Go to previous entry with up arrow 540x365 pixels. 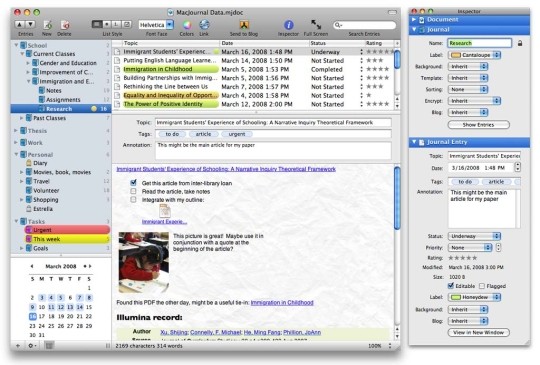(x=20, y=24)
